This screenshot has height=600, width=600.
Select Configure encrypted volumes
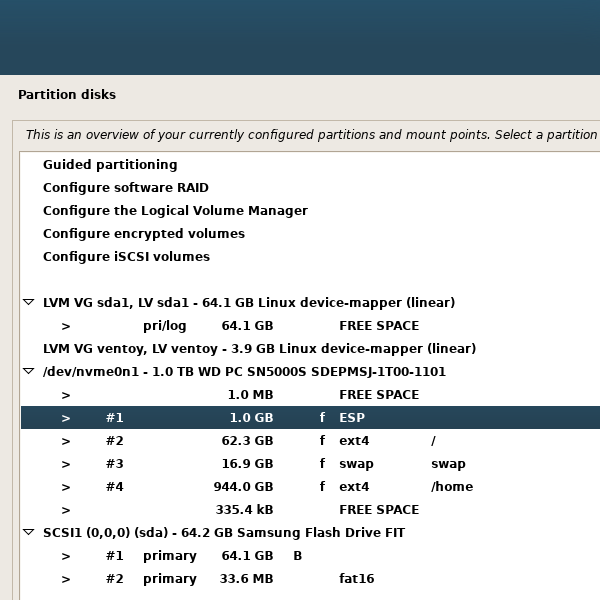144,234
